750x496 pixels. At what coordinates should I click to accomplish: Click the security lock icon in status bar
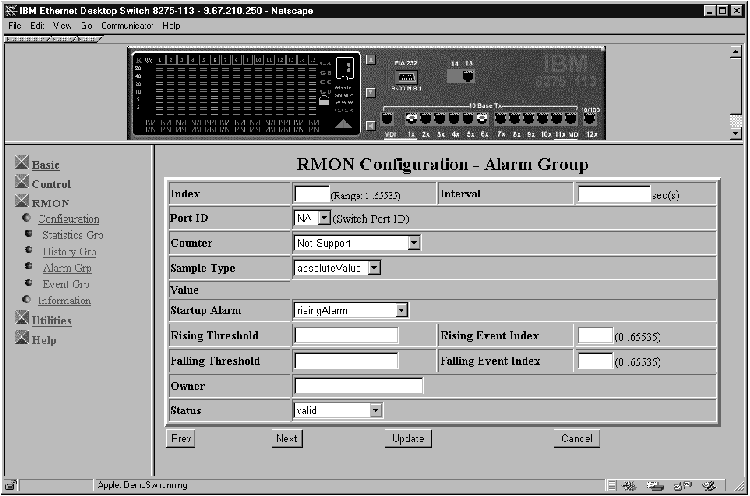pyautogui.click(x=11, y=485)
